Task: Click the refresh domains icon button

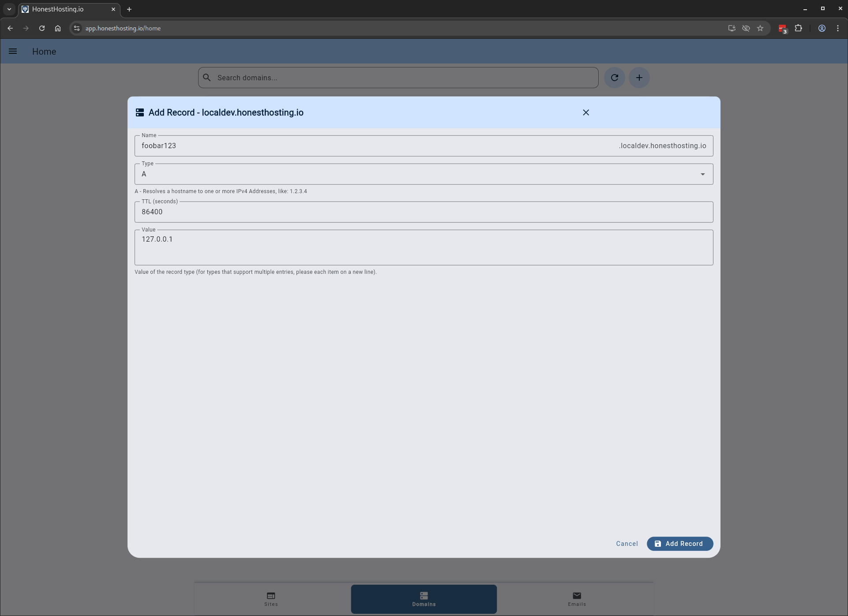Action: coord(614,78)
